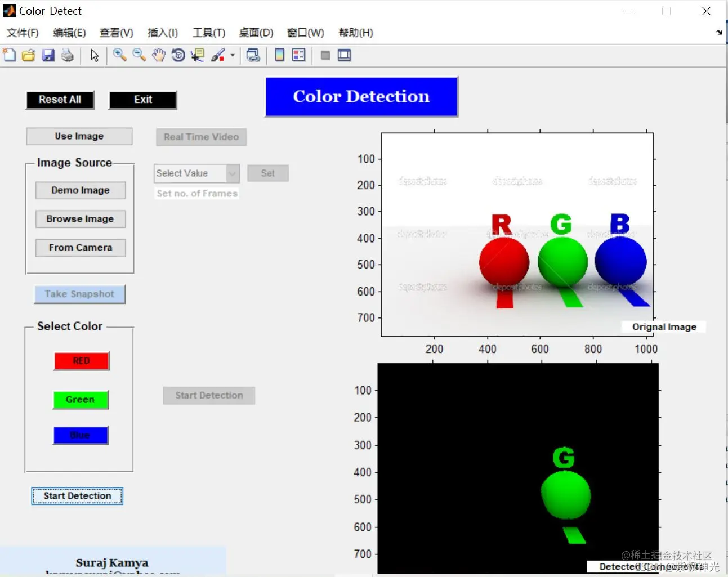Choose the RED color button

tap(82, 361)
